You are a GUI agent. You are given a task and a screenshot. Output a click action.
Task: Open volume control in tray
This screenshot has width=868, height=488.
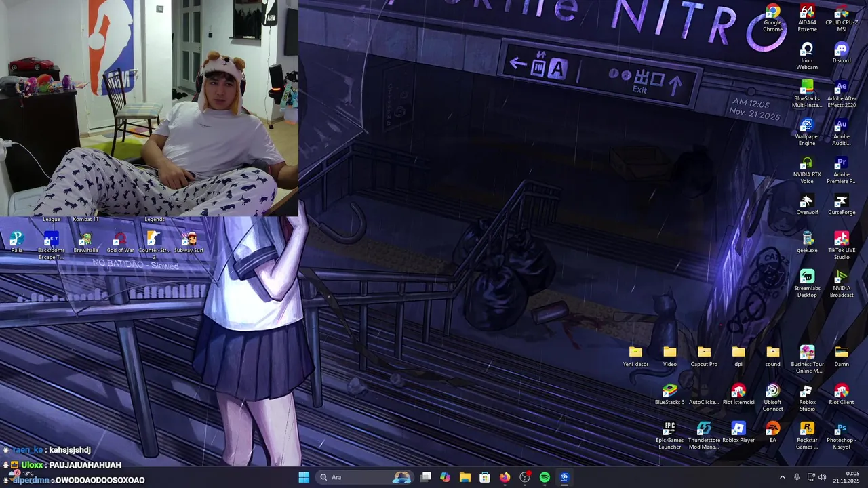823,477
